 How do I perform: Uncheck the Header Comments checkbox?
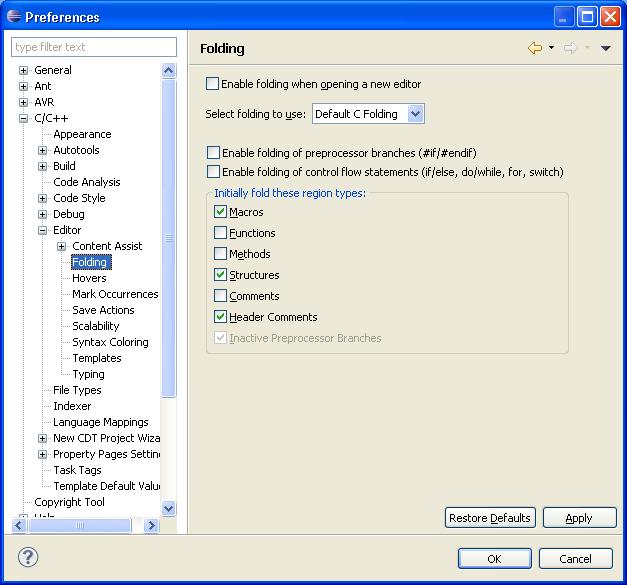coord(220,317)
